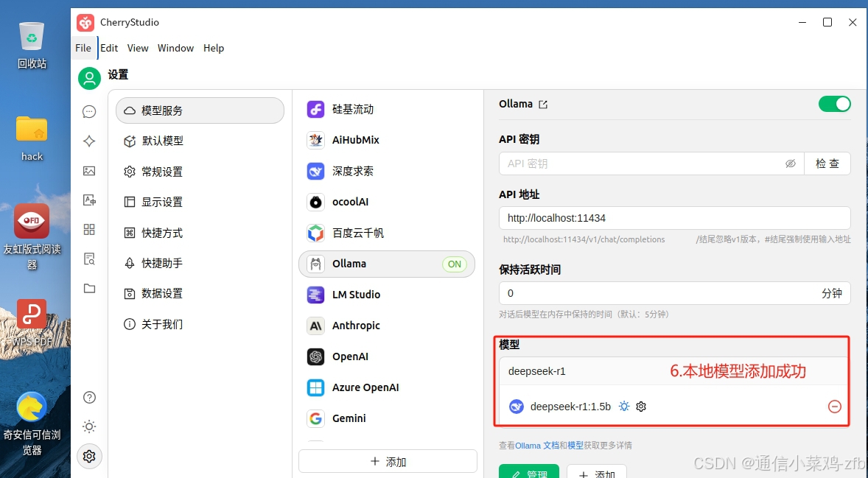Open the mini apps grid sidebar icon
The width and height of the screenshot is (868, 478).
89,229
